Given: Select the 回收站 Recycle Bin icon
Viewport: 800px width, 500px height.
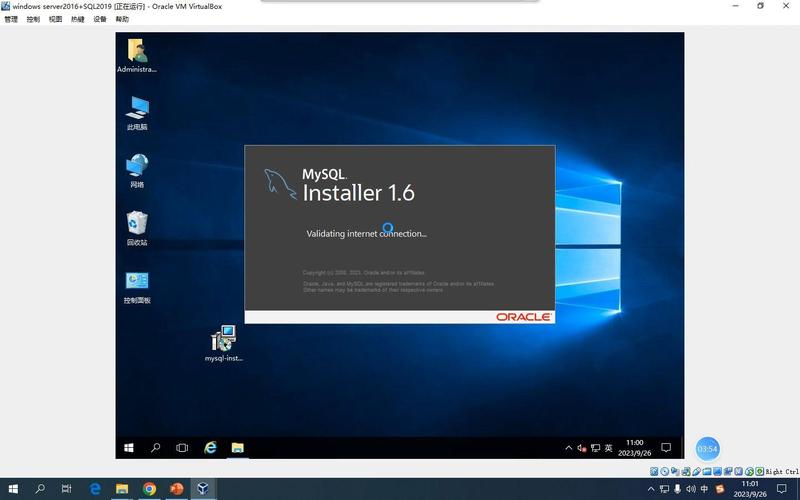Looking at the screenshot, I should 137,226.
